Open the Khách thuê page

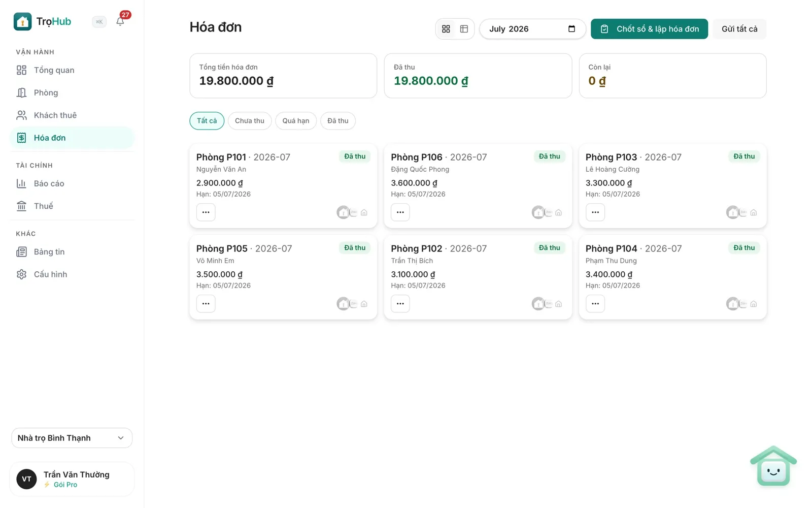click(72, 115)
